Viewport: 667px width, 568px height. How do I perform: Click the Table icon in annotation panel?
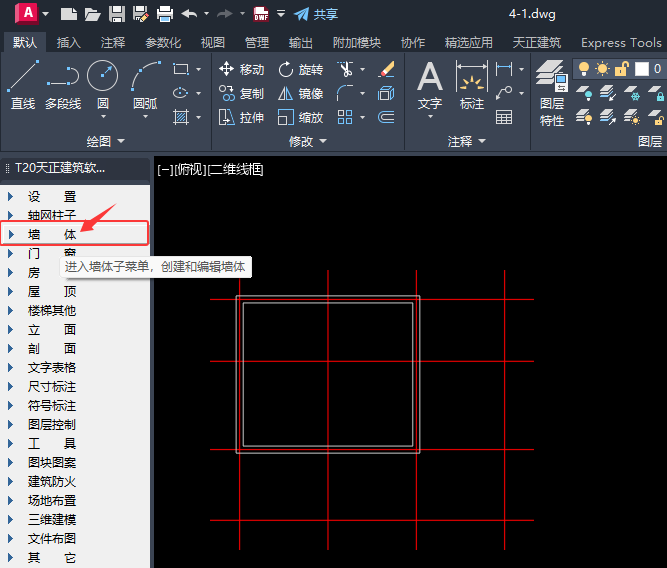tap(504, 117)
